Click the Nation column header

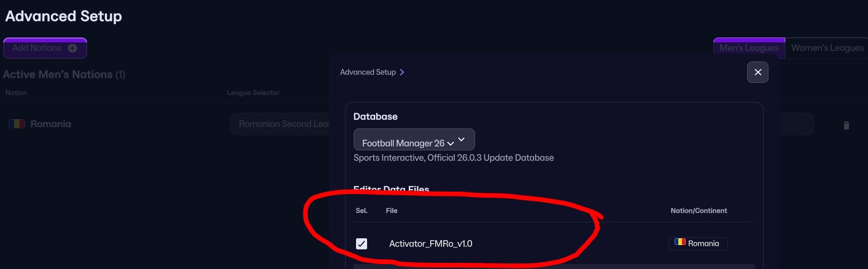(16, 93)
